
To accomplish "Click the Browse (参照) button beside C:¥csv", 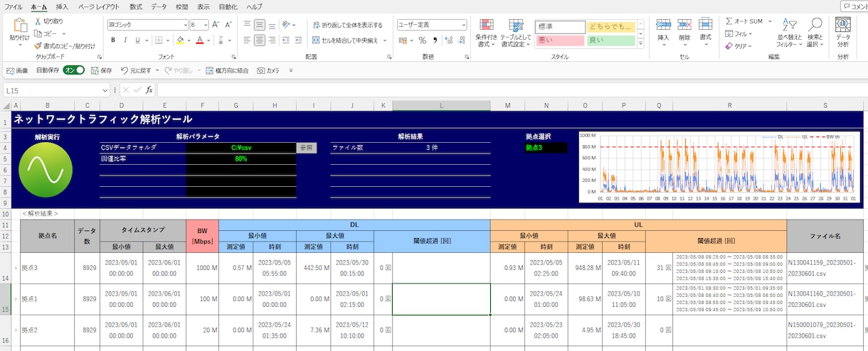I will [x=306, y=148].
